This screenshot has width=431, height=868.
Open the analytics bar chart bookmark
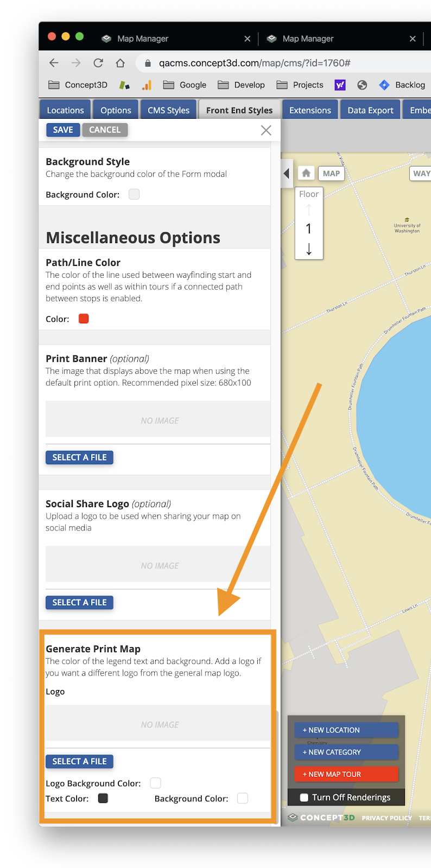147,85
